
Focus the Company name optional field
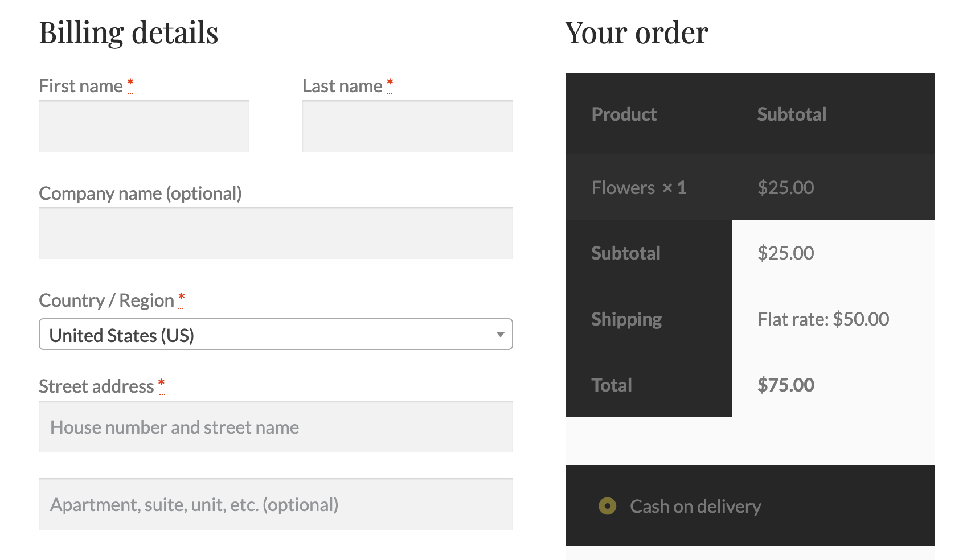click(x=276, y=233)
